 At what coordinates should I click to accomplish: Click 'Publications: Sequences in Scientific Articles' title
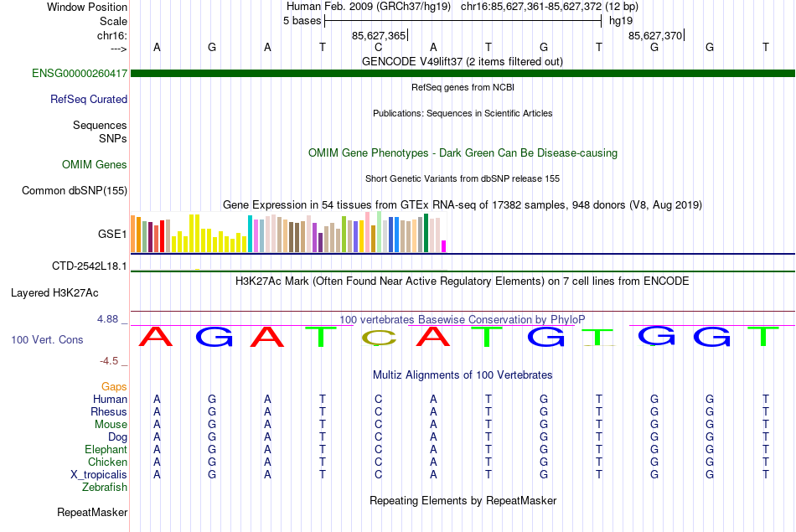[x=463, y=113]
